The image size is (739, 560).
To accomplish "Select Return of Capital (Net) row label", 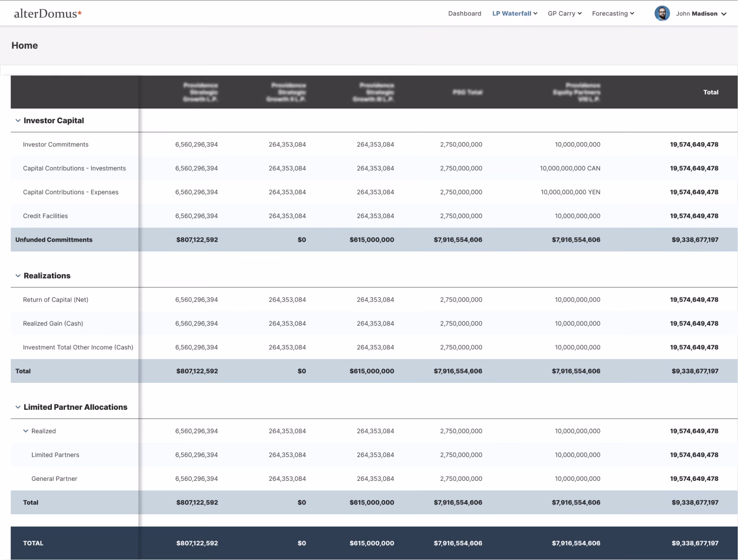I will pos(56,300).
